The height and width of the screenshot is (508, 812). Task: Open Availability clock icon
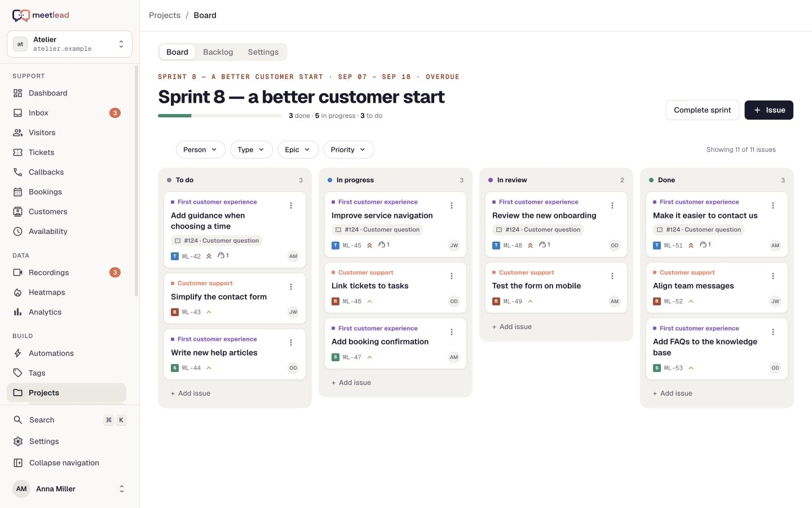coord(18,231)
